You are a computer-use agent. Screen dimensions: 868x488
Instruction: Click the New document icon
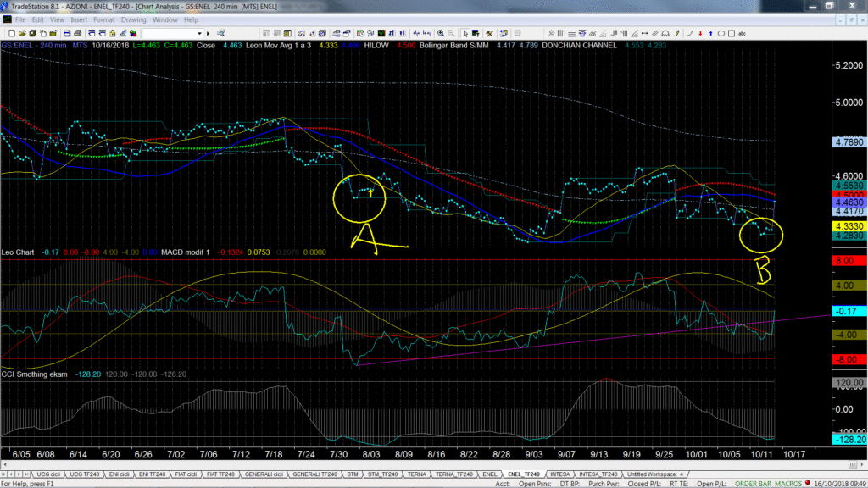pyautogui.click(x=12, y=34)
